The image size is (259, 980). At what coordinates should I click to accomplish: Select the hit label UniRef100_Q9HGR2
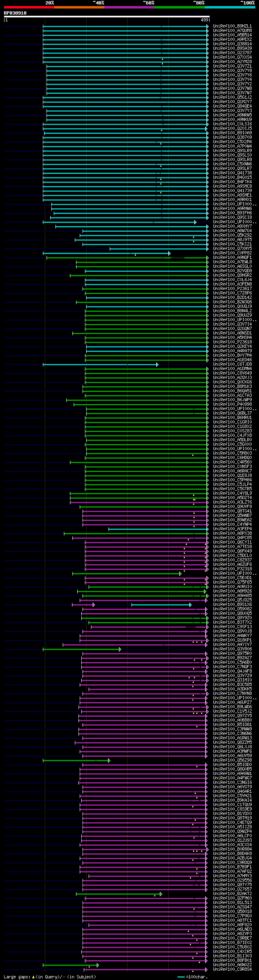coord(232,275)
